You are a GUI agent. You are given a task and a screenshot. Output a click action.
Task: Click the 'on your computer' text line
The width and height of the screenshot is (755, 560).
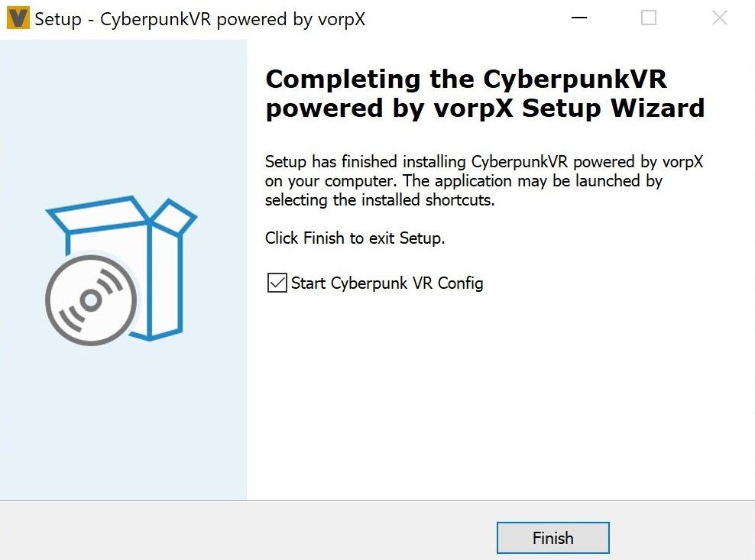click(x=463, y=181)
